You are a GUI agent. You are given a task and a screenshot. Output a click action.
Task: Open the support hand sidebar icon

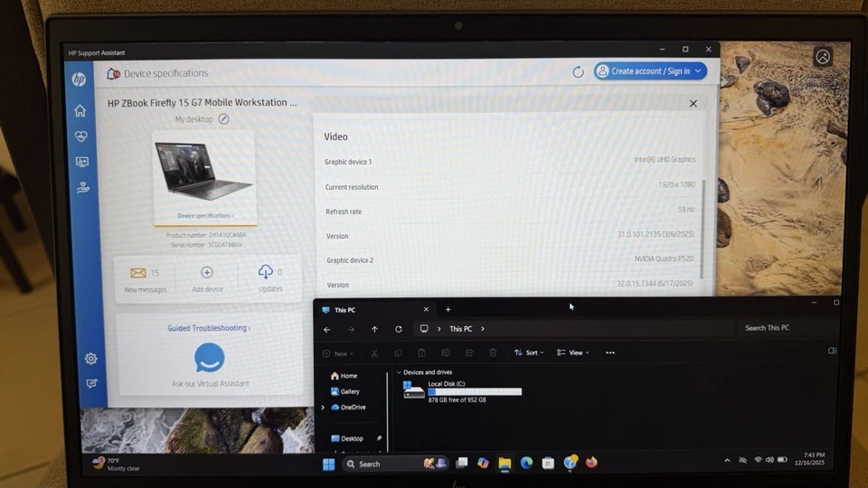pyautogui.click(x=83, y=188)
